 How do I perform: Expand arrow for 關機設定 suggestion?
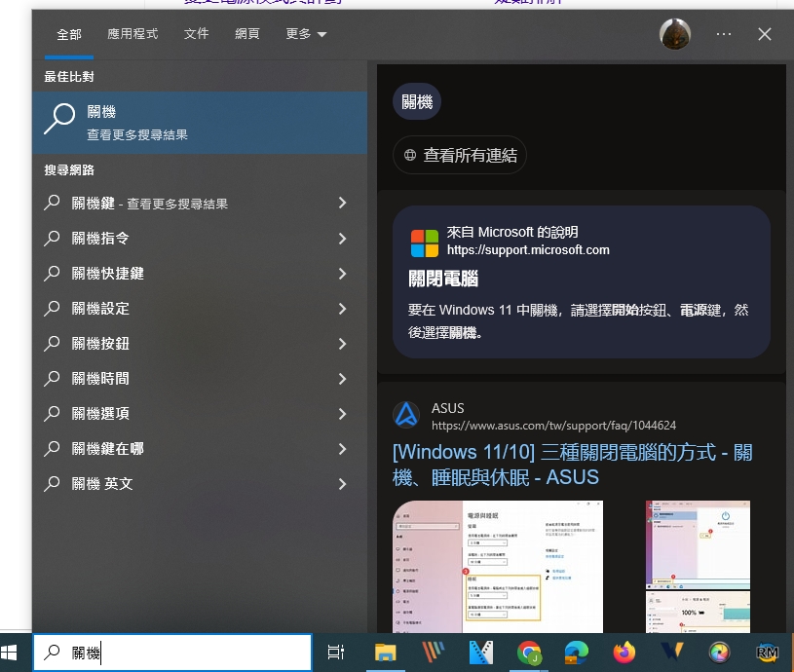tap(342, 308)
